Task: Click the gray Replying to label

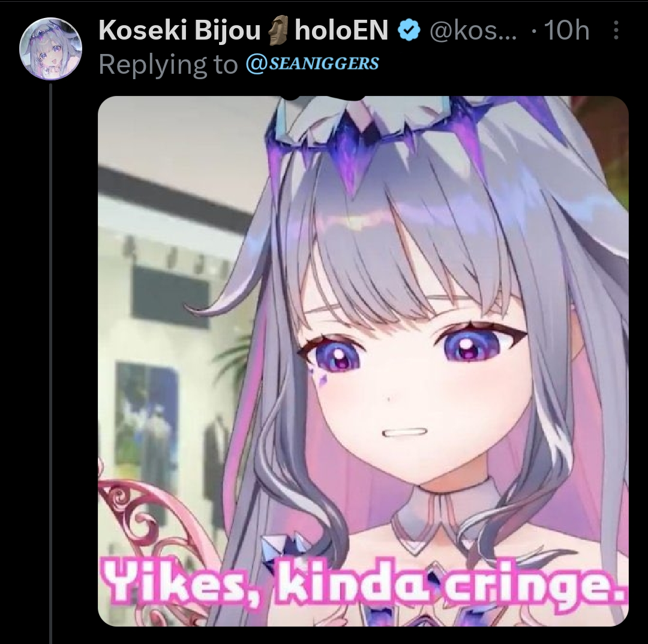Action: click(x=169, y=64)
